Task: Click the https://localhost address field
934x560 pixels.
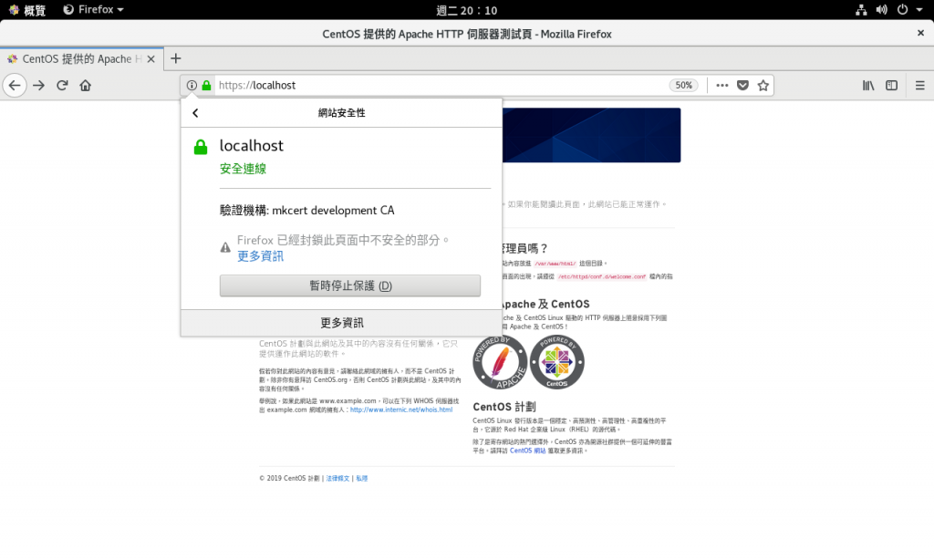Action: [441, 85]
